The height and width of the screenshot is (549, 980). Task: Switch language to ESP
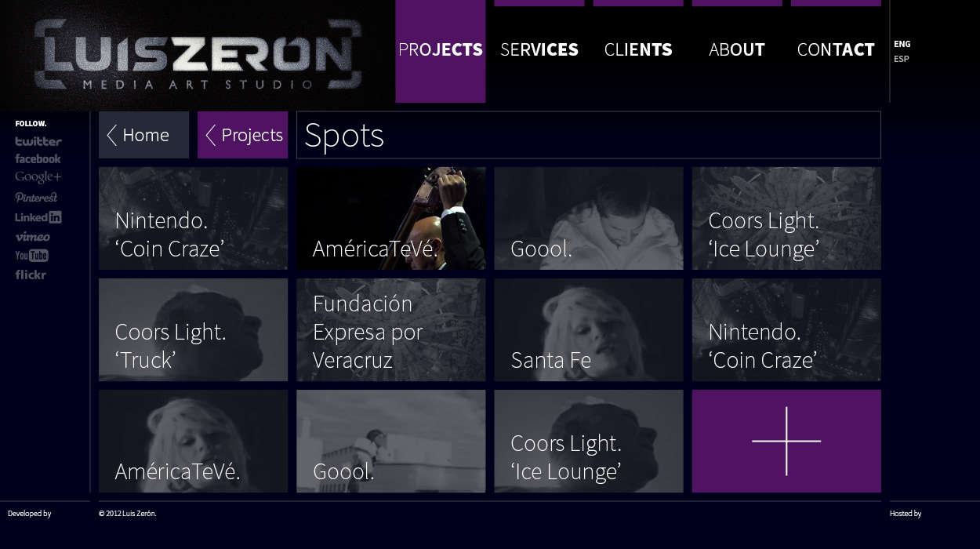902,59
